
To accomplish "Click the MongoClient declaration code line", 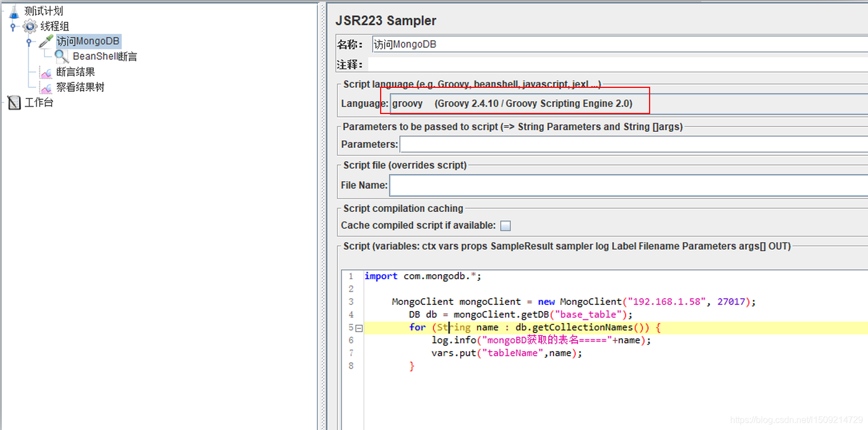I will [574, 302].
